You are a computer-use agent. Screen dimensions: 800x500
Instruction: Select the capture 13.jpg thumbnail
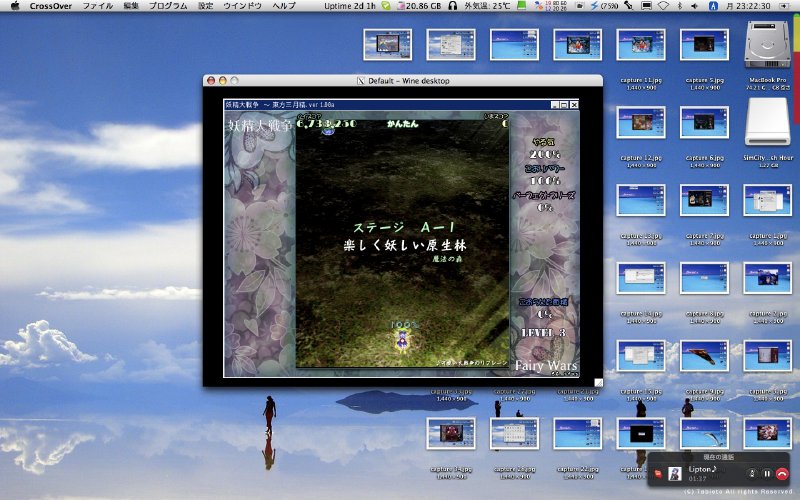coord(641,201)
